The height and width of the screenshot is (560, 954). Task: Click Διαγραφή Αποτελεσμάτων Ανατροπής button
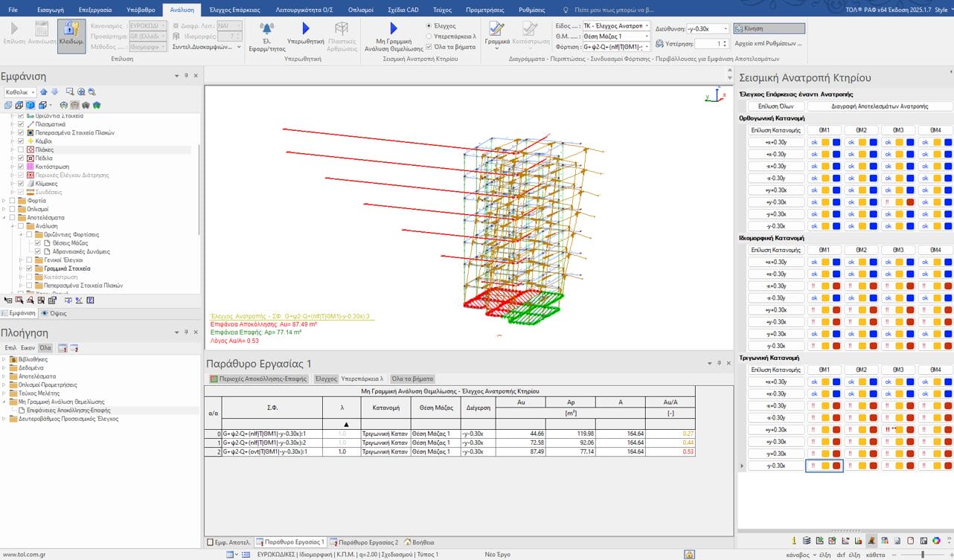[x=879, y=106]
